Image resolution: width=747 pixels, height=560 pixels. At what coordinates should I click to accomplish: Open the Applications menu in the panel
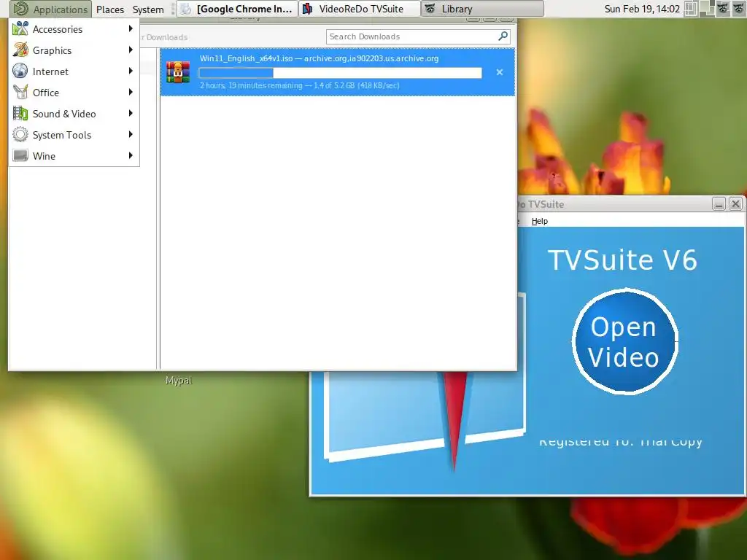point(51,9)
